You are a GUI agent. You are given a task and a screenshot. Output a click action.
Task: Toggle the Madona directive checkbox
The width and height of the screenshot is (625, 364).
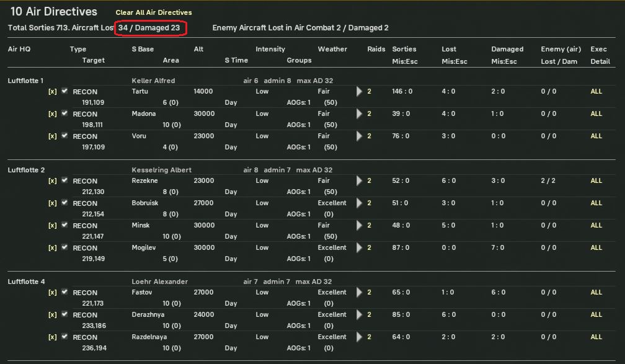pyautogui.click(x=64, y=113)
